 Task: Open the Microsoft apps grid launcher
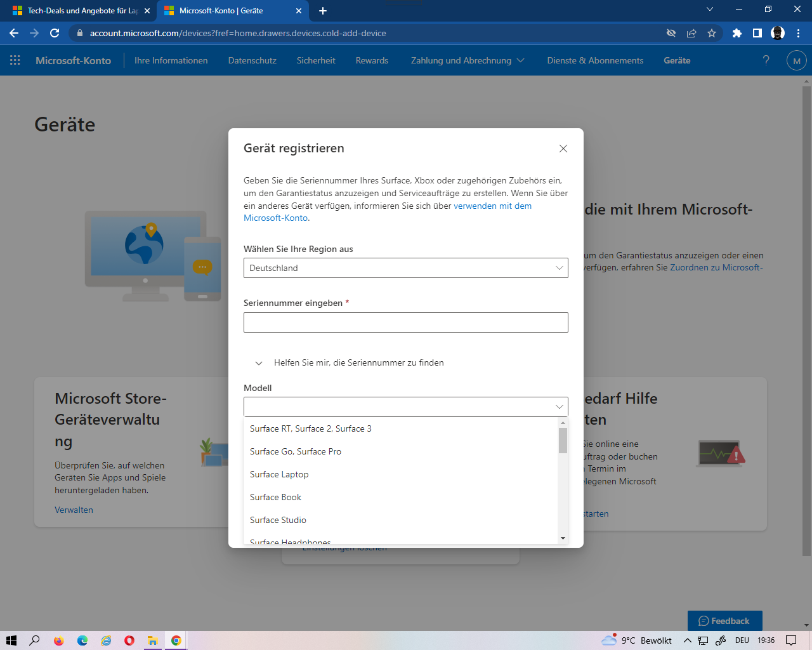[15, 60]
